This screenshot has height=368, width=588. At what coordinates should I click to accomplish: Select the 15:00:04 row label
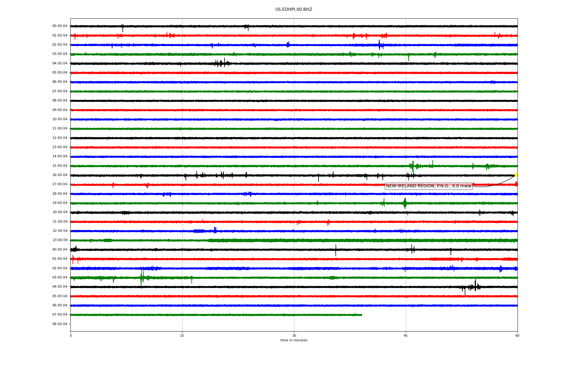pyautogui.click(x=60, y=166)
